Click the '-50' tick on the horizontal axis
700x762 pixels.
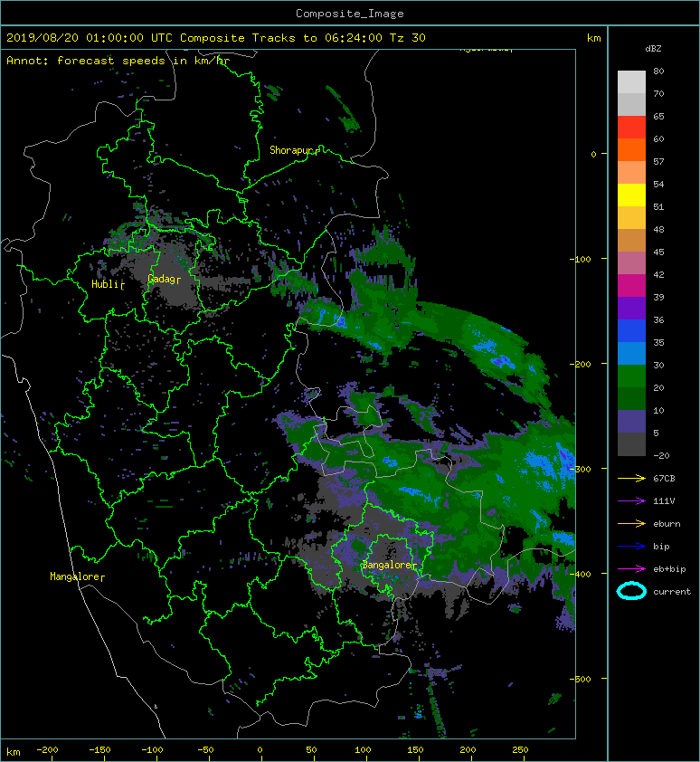(205, 750)
